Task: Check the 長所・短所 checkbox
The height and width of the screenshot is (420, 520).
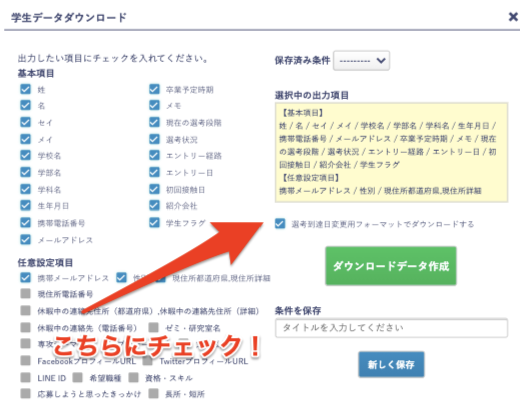Action: (x=153, y=394)
